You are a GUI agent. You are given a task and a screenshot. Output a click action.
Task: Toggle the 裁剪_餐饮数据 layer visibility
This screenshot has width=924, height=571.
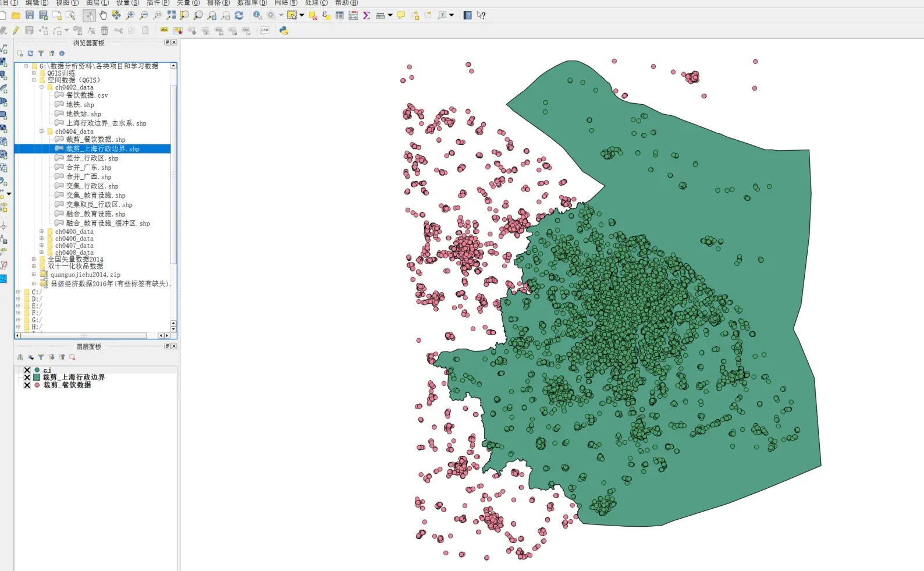pyautogui.click(x=27, y=385)
